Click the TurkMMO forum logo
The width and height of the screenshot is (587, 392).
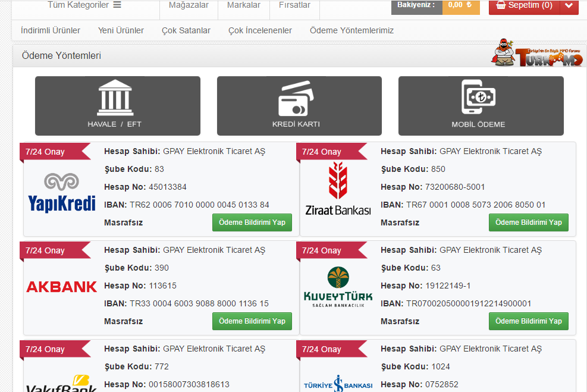(x=537, y=54)
